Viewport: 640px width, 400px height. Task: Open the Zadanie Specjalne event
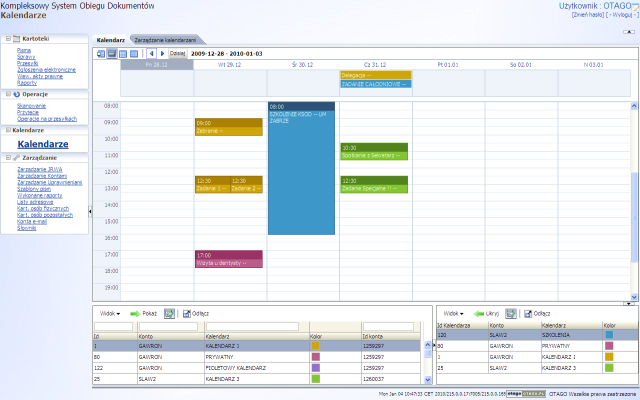(374, 184)
